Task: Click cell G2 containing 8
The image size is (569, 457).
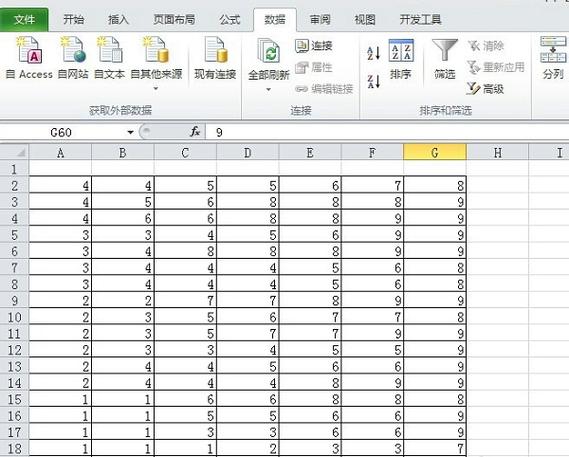Action: (x=435, y=185)
